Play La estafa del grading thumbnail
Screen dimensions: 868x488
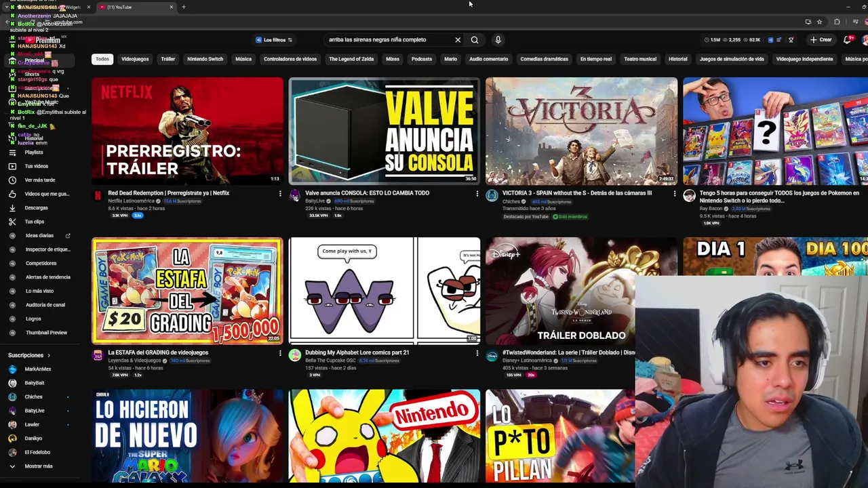click(187, 291)
